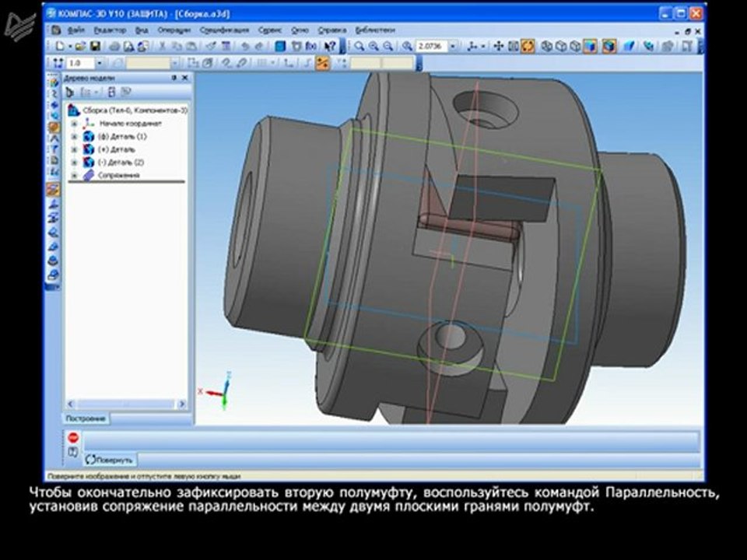Click the Zoom In magnifier icon
This screenshot has height=560, width=747.
click(x=373, y=46)
